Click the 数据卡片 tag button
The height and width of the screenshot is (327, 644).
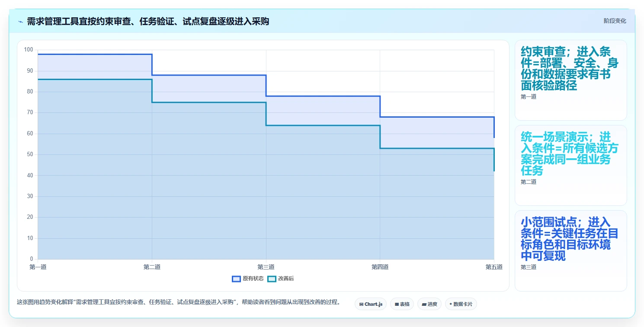pyautogui.click(x=461, y=304)
